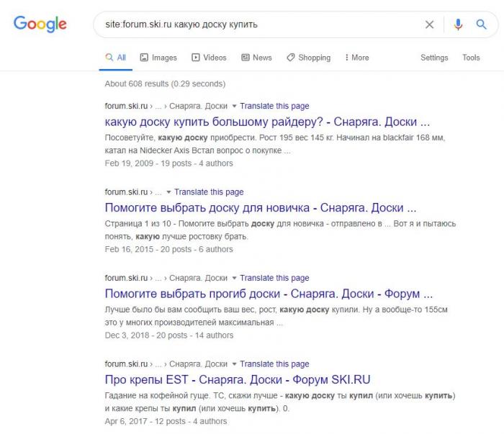Open result 'Помогите выбрать прогиб доски'

click(269, 294)
